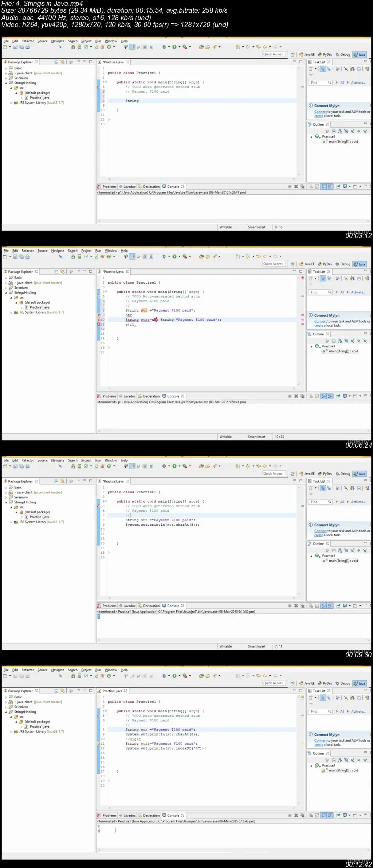Open Window menu in the 00:09:30 frame

[111, 460]
